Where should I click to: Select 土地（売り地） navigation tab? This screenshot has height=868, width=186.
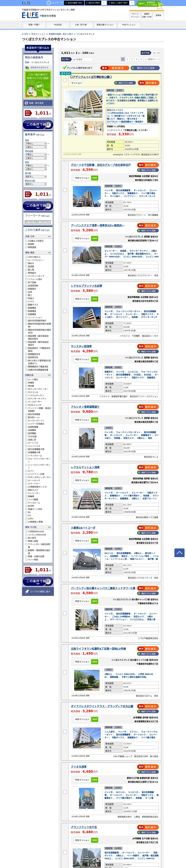(x=81, y=25)
